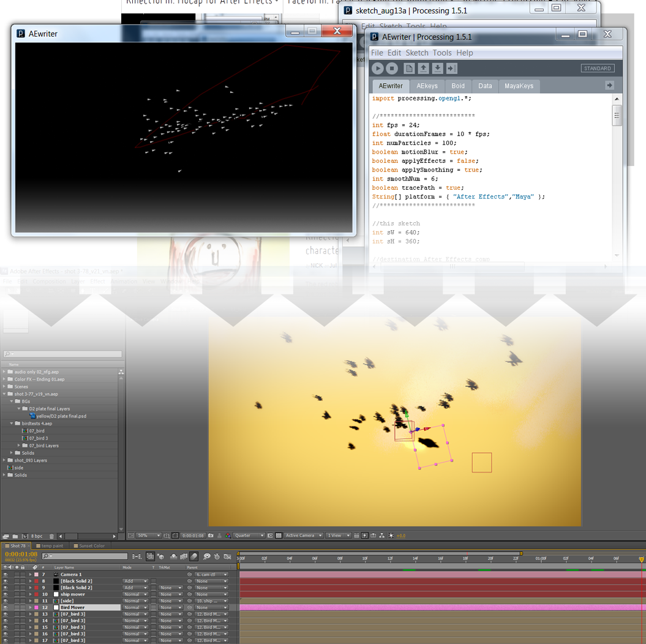Click in the After Effects project search field

click(62, 354)
